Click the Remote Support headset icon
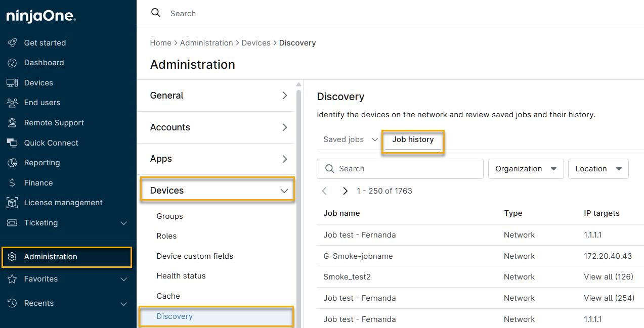Viewport: 644px width, 328px height. click(12, 123)
